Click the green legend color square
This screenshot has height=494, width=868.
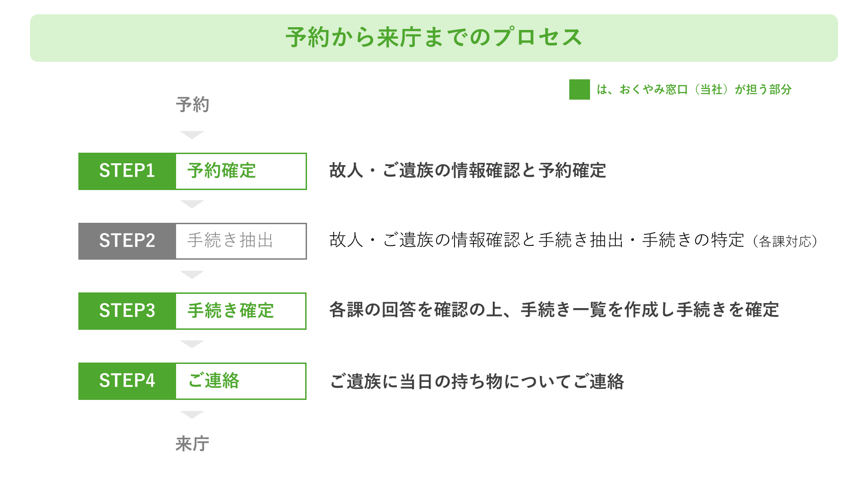pos(579,89)
